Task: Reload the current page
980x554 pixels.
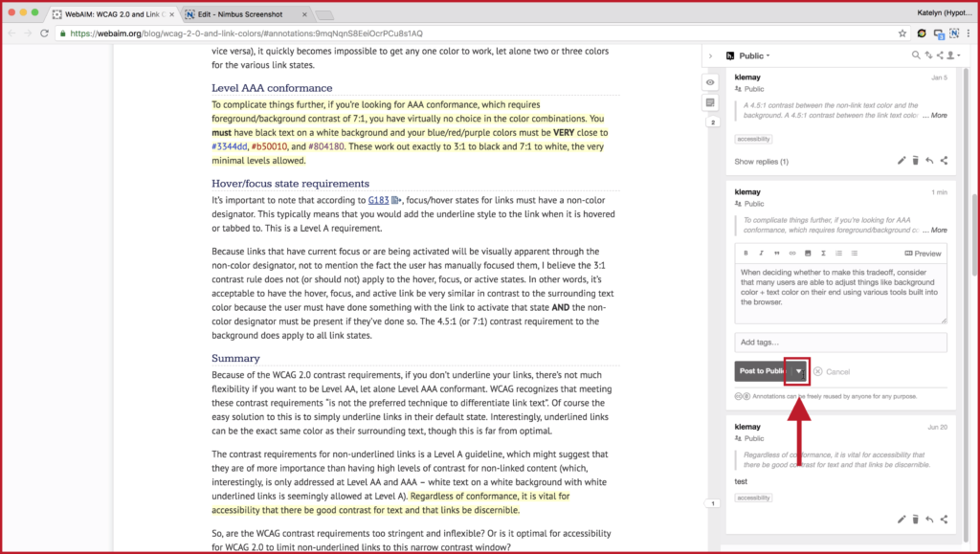Action: [44, 33]
